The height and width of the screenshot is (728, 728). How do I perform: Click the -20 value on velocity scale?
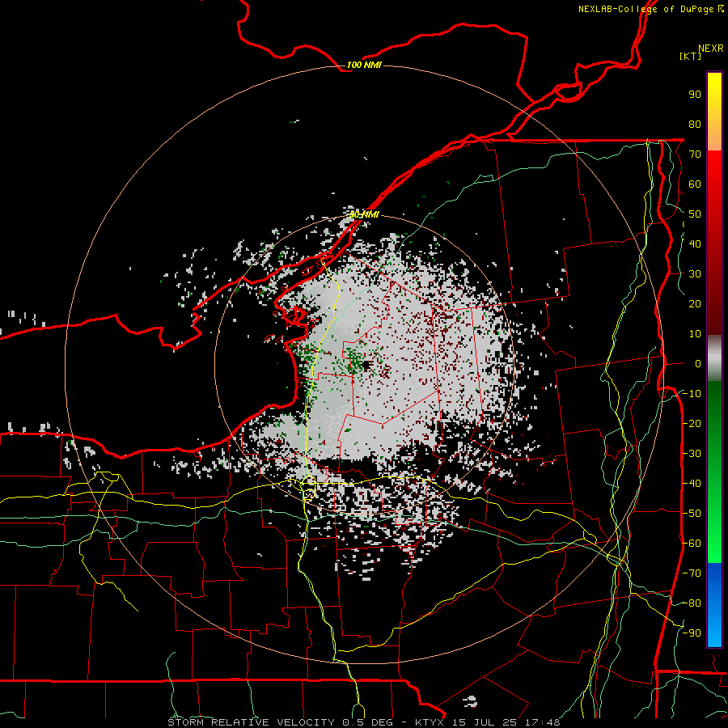[692, 423]
